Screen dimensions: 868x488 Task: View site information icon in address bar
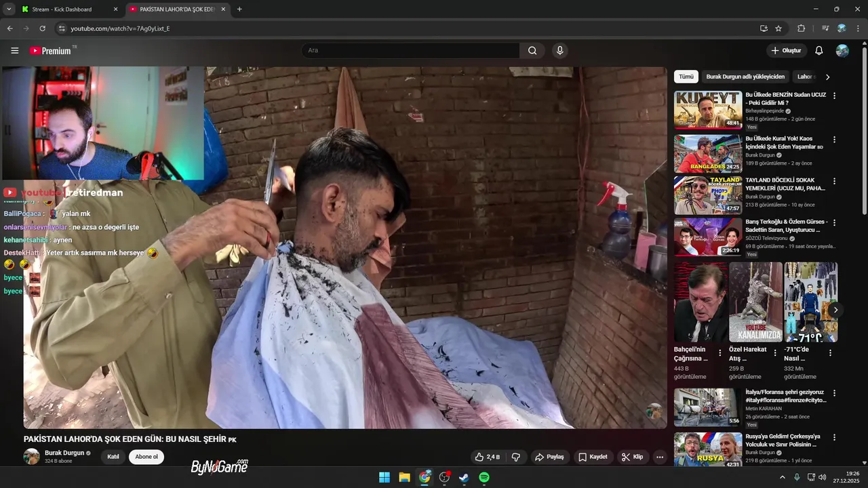[x=62, y=28]
